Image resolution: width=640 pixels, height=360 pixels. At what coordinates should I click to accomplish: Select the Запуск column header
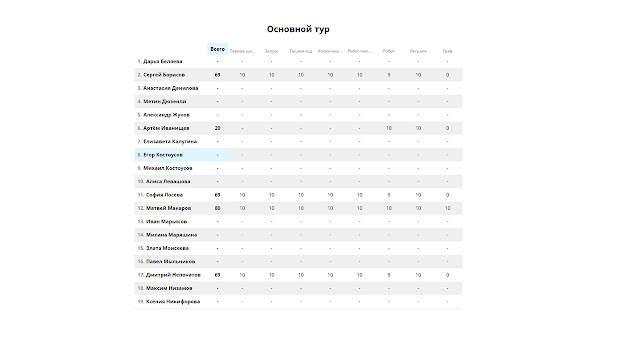point(271,51)
